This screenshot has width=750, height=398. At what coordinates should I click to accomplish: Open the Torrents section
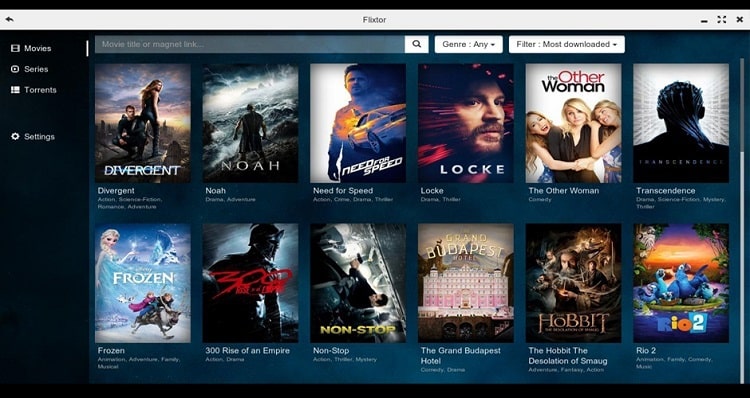click(40, 90)
